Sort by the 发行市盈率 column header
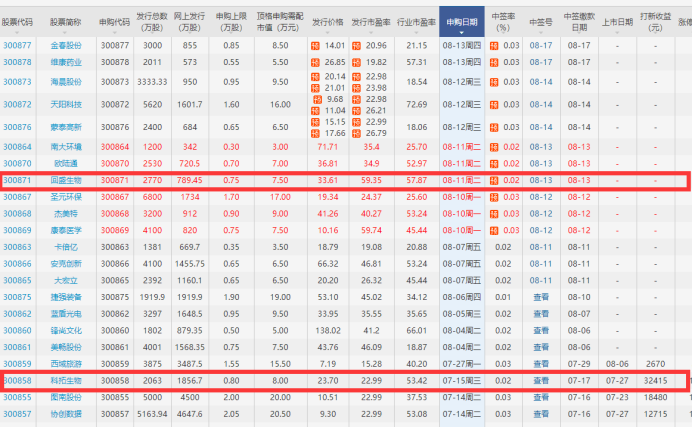Screen dimensions: 692x427 371,22
